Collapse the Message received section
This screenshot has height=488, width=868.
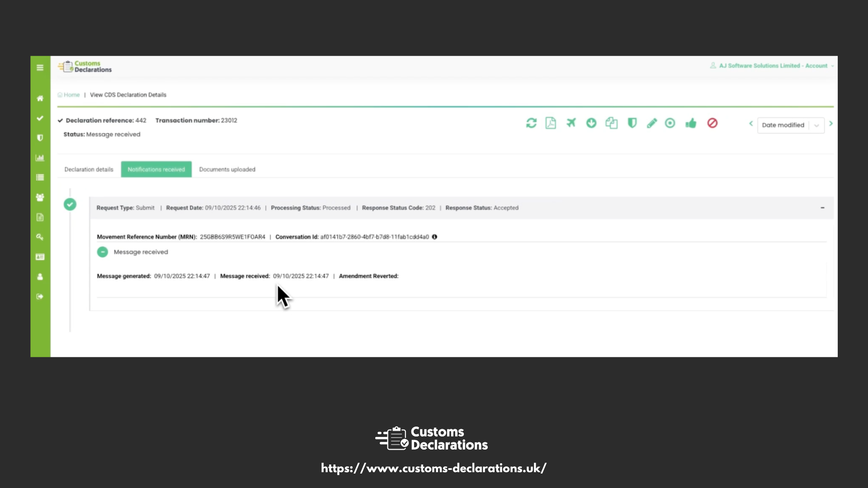[x=103, y=252]
